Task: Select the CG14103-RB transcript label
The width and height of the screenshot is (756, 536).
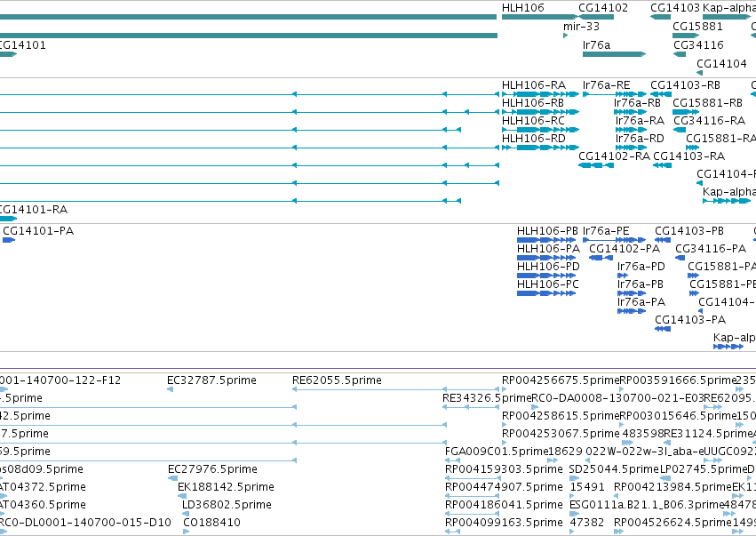Action: (685, 85)
